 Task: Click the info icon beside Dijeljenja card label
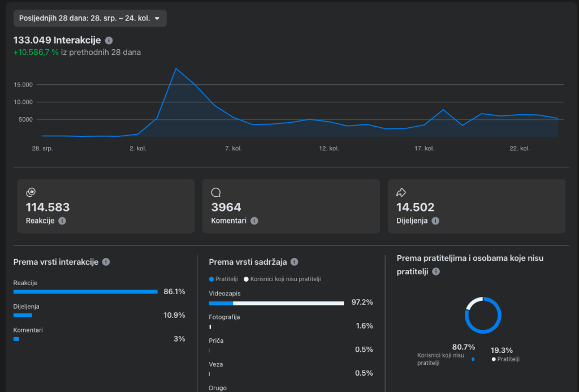click(x=435, y=221)
